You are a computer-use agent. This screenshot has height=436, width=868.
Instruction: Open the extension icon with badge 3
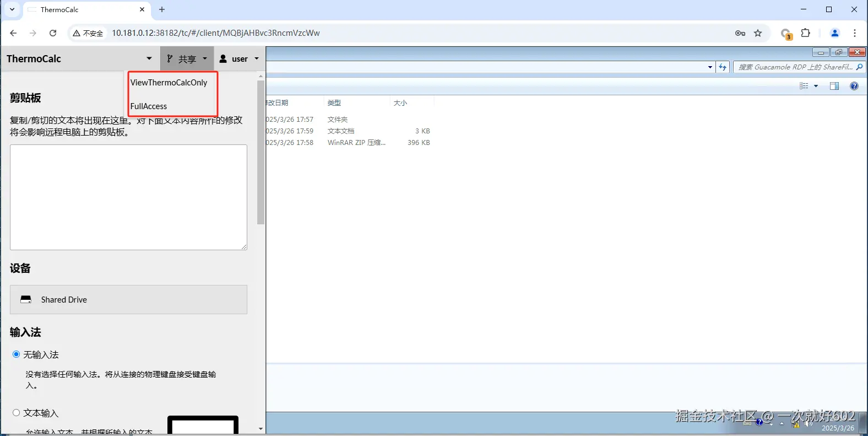786,34
